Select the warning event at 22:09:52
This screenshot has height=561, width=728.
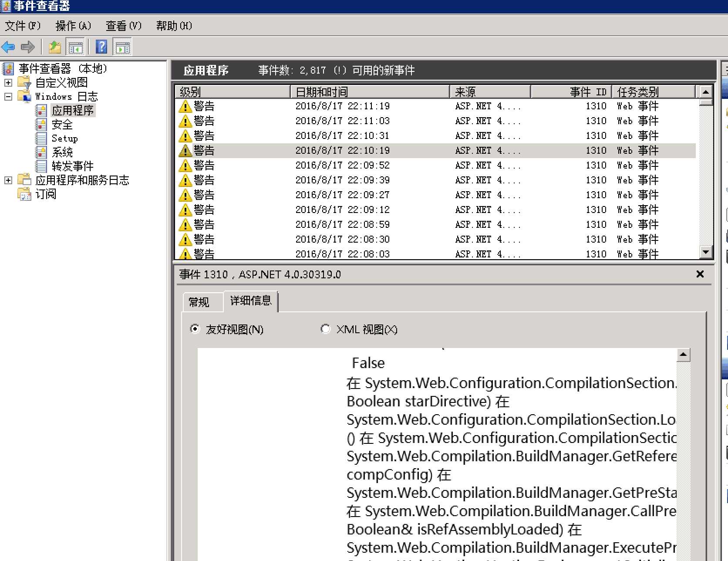(x=435, y=165)
